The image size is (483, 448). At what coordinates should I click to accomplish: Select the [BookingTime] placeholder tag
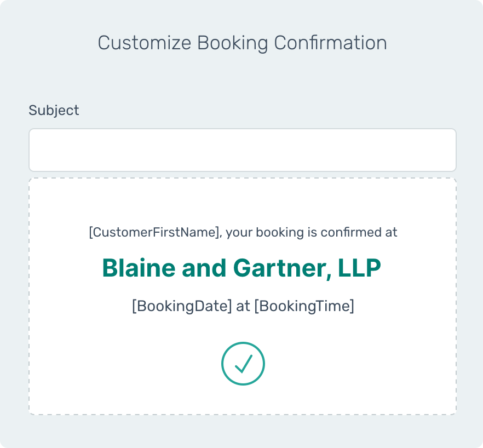304,306
